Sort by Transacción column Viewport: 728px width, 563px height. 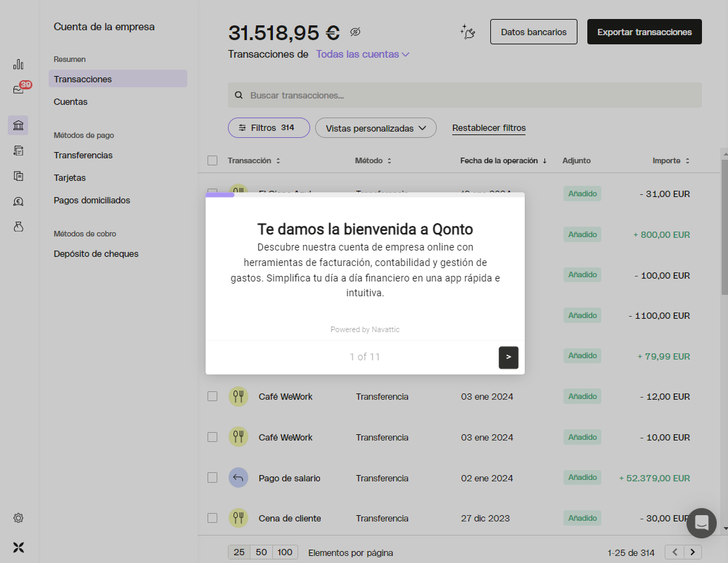click(253, 160)
